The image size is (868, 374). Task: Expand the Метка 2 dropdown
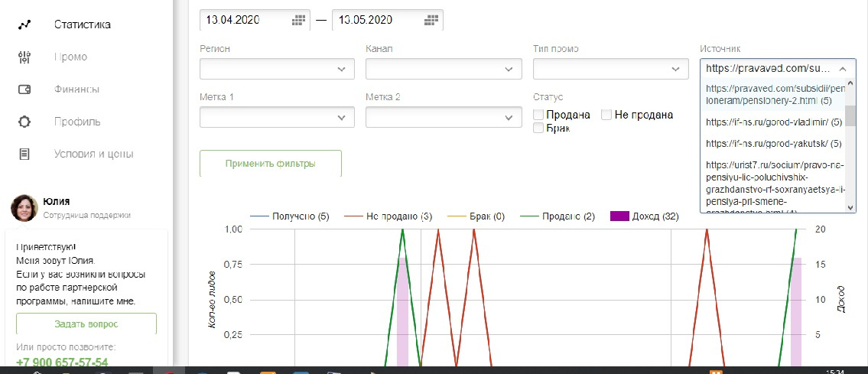pyautogui.click(x=444, y=117)
